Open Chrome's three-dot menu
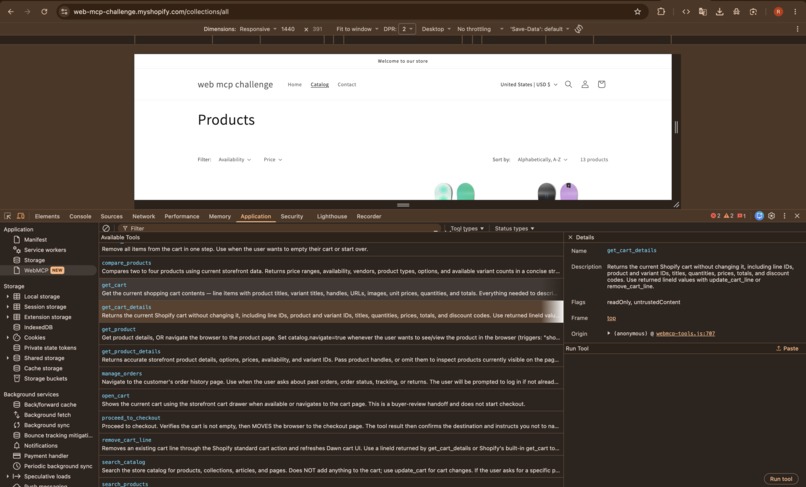 (x=795, y=11)
